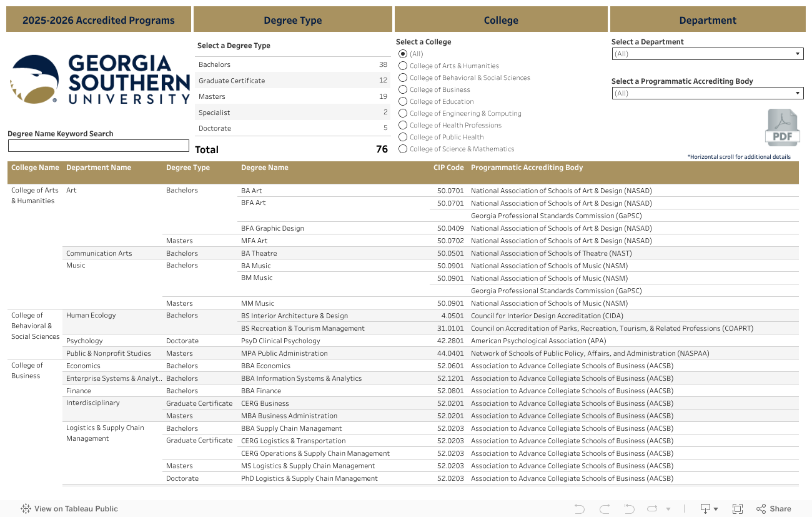The image size is (812, 517).
Task: Choose College of Health Professions option
Action: (403, 125)
